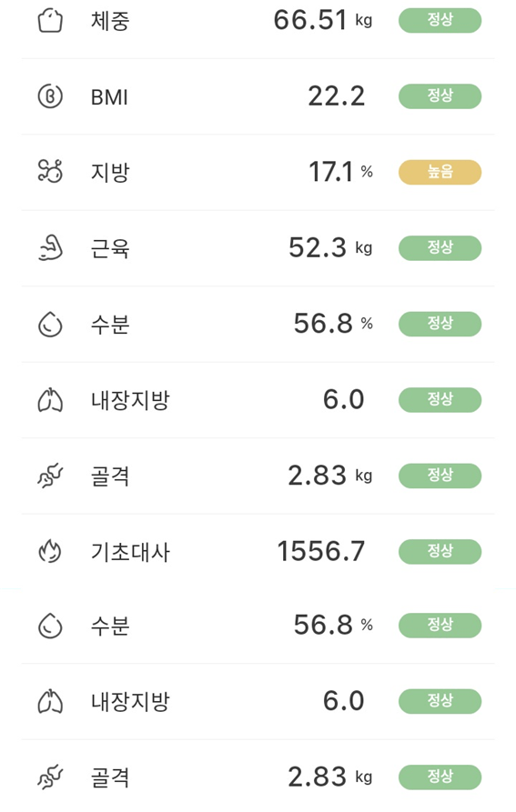Tap the flexed arm icon for 근육

tap(50, 248)
